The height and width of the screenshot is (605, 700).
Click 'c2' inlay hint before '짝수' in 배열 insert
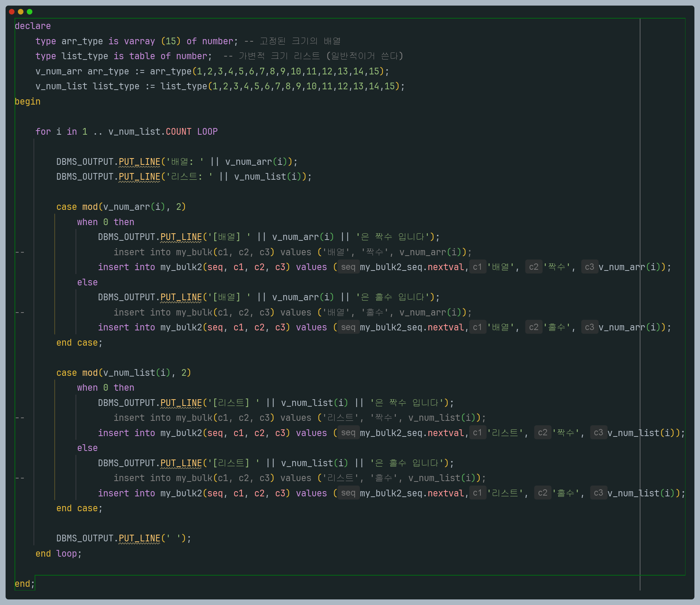pos(534,267)
